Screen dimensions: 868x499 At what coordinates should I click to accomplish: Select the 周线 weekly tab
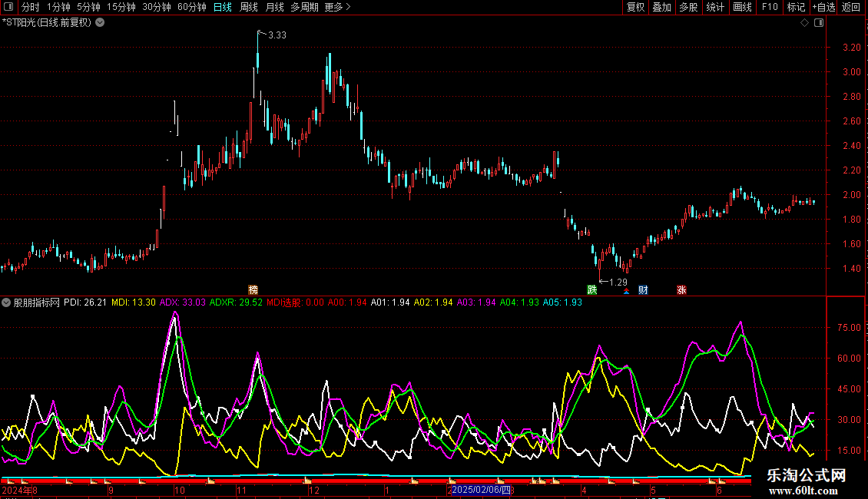click(249, 7)
